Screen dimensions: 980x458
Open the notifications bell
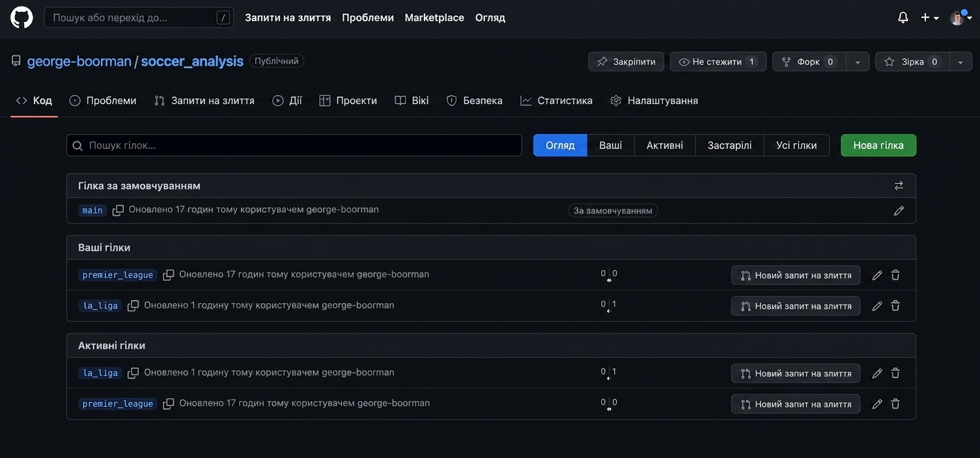tap(903, 18)
